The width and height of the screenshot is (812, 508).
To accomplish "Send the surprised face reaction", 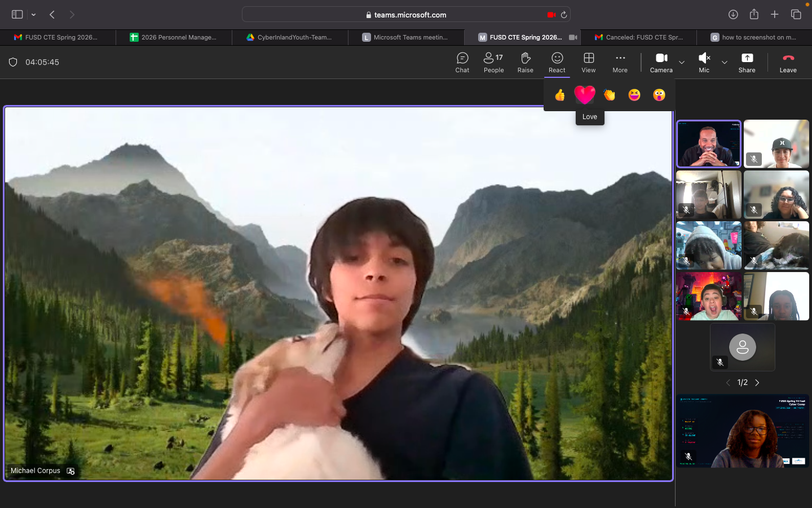I will 659,95.
